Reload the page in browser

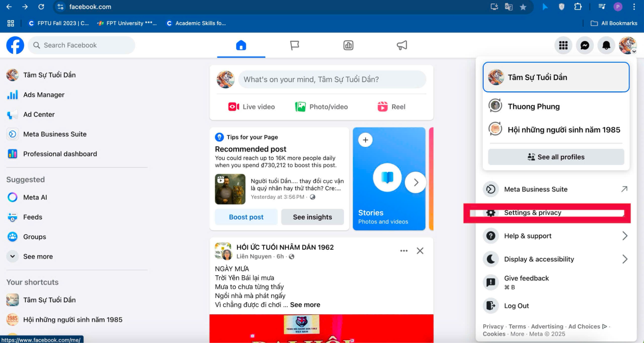click(x=41, y=7)
